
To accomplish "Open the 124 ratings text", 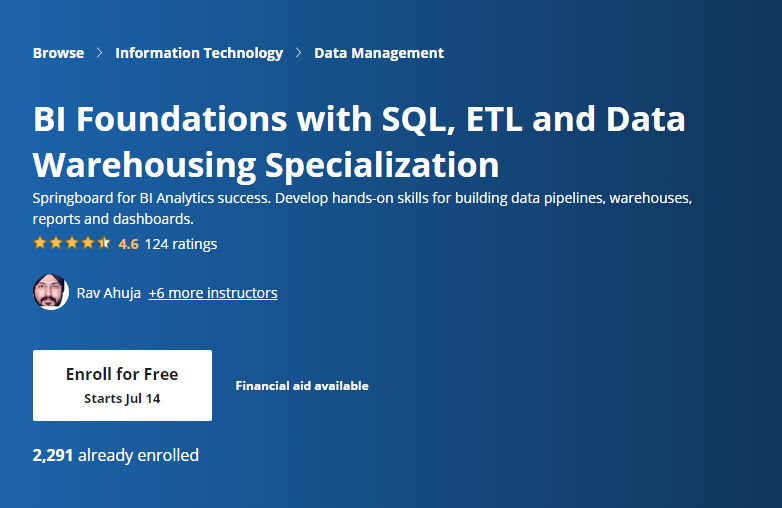I will 181,244.
